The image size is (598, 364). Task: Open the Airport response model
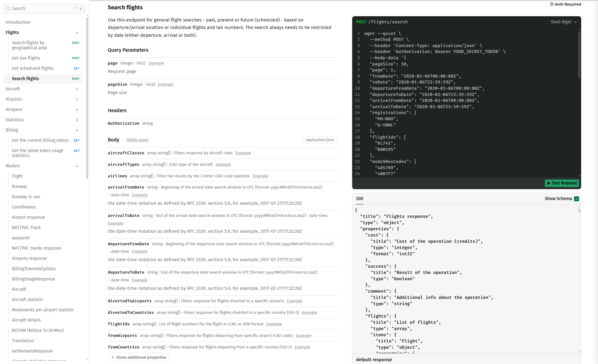tap(28, 217)
